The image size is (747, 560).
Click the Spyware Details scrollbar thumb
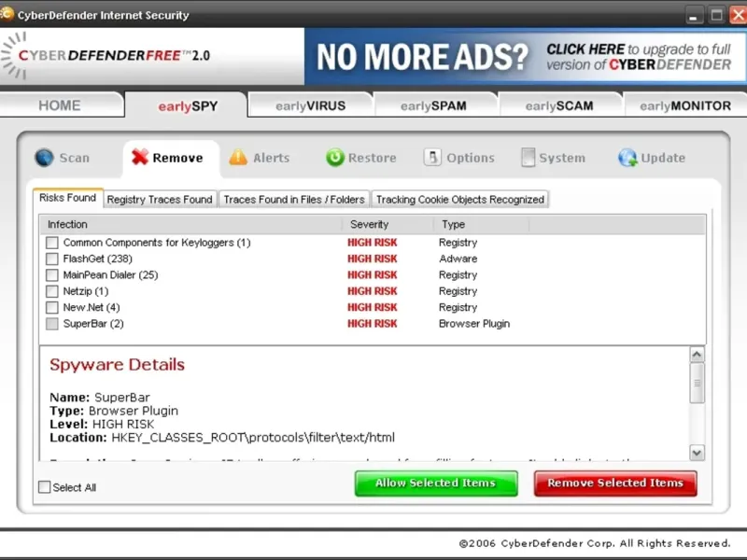(x=697, y=383)
